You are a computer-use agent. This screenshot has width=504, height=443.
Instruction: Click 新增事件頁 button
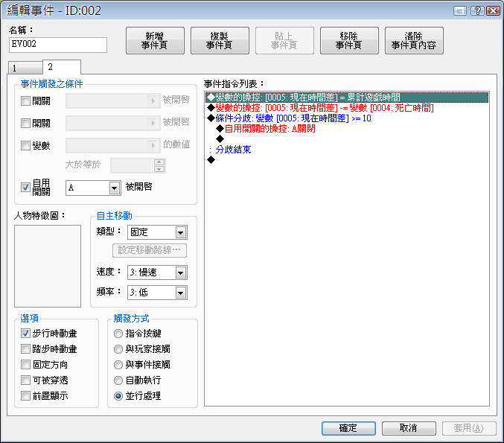(155, 40)
